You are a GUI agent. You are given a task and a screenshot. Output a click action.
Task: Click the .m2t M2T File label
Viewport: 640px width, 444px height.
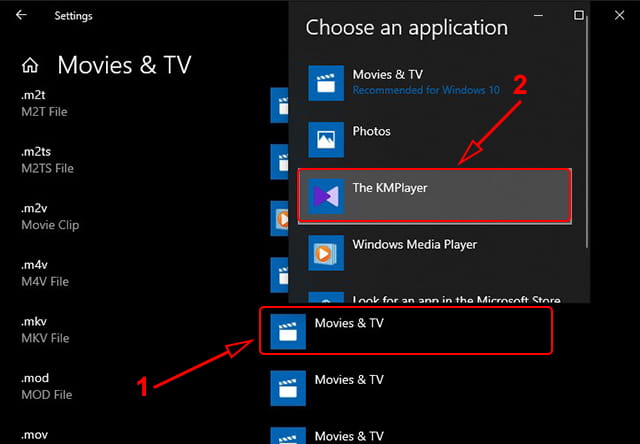coord(44,104)
